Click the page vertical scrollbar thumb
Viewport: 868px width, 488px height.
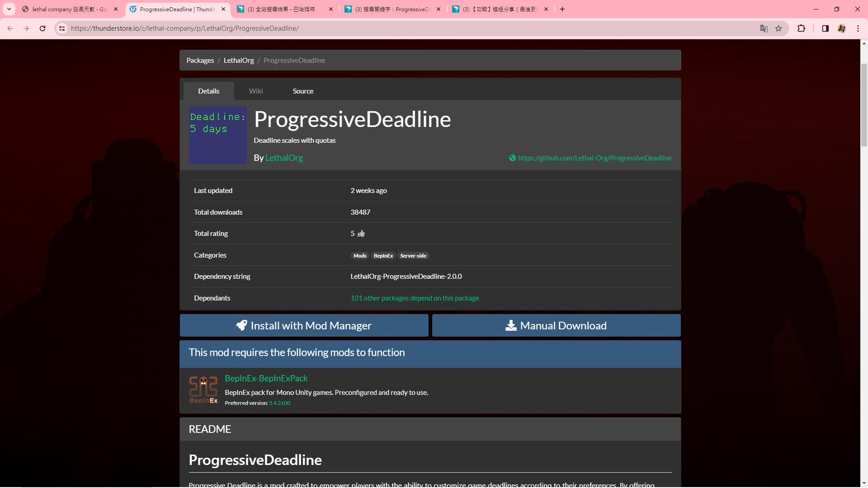coord(864,105)
